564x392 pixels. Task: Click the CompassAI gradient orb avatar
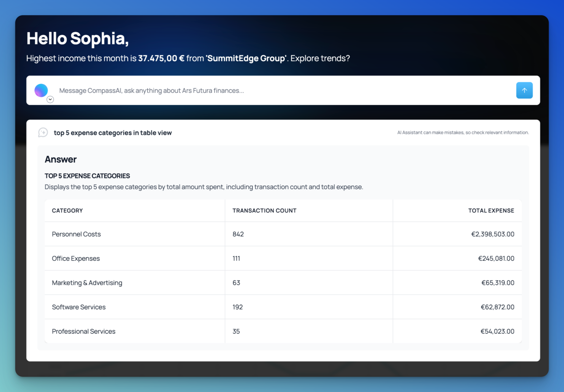[x=41, y=90]
